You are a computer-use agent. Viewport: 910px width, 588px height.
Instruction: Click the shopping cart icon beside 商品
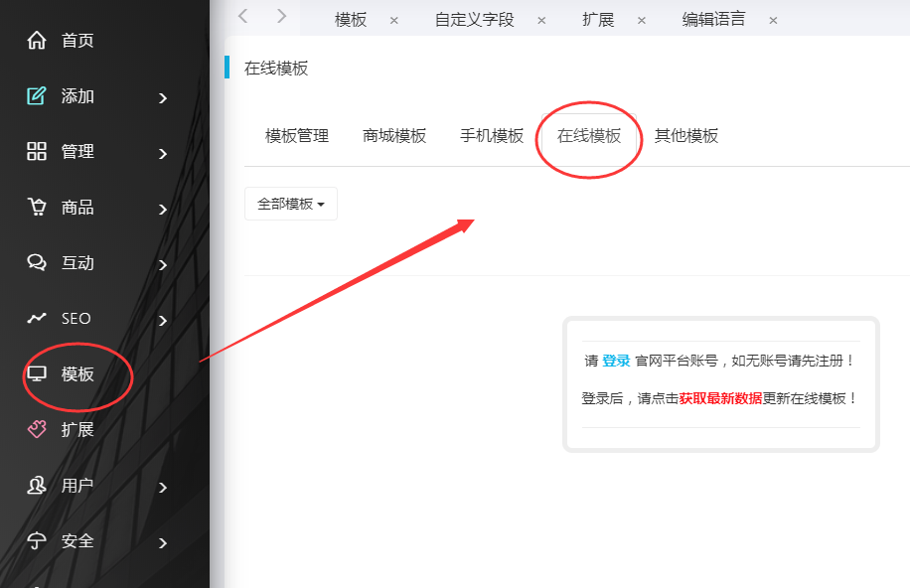click(37, 208)
